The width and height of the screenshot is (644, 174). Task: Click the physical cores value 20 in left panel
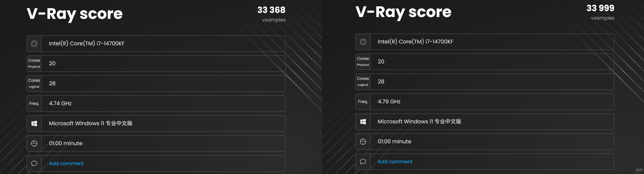click(x=52, y=63)
